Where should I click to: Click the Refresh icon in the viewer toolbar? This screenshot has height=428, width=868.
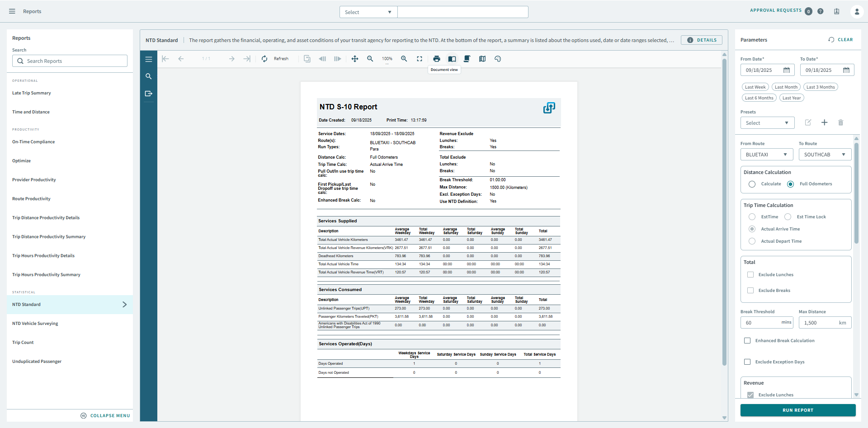tap(264, 59)
